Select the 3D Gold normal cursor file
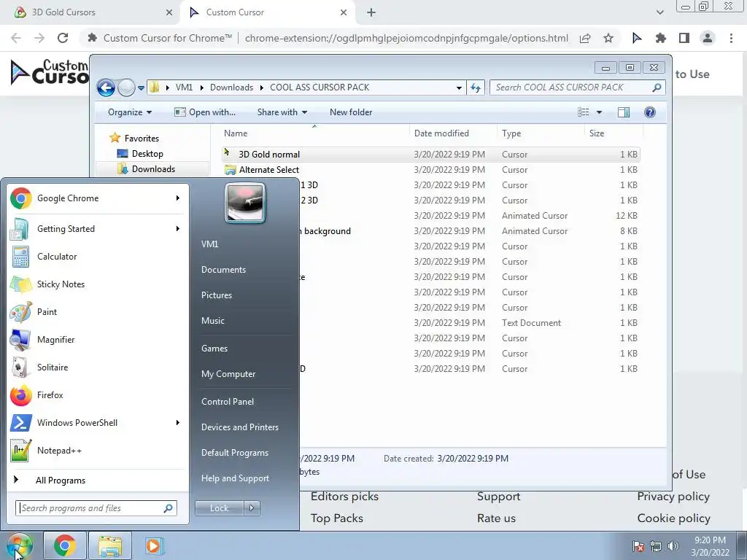This screenshot has height=560, width=747. pos(430,155)
